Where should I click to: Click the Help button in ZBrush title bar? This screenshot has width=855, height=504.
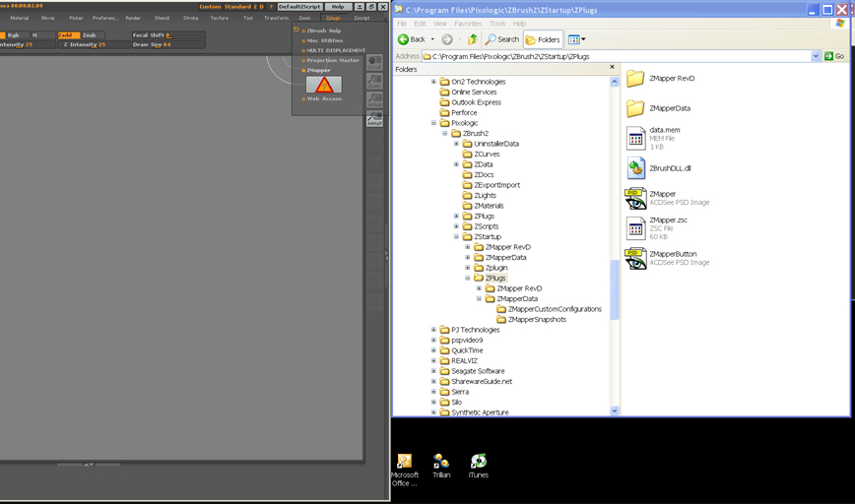[x=338, y=7]
